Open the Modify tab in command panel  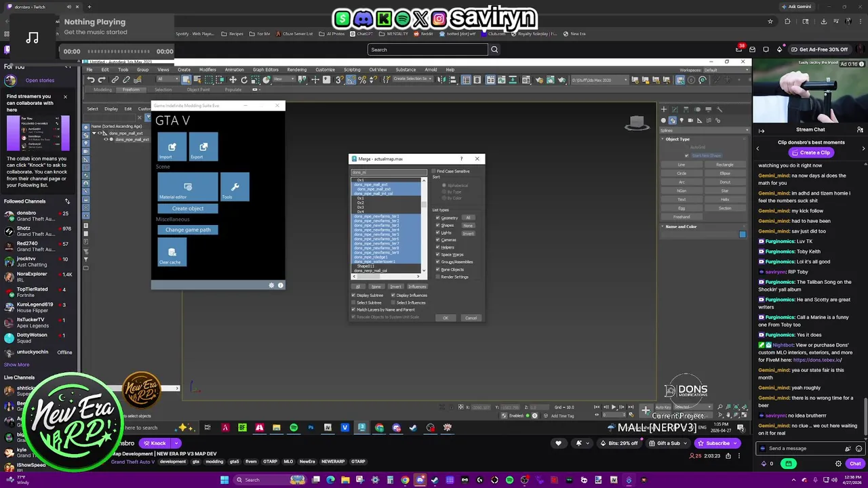[x=675, y=109]
